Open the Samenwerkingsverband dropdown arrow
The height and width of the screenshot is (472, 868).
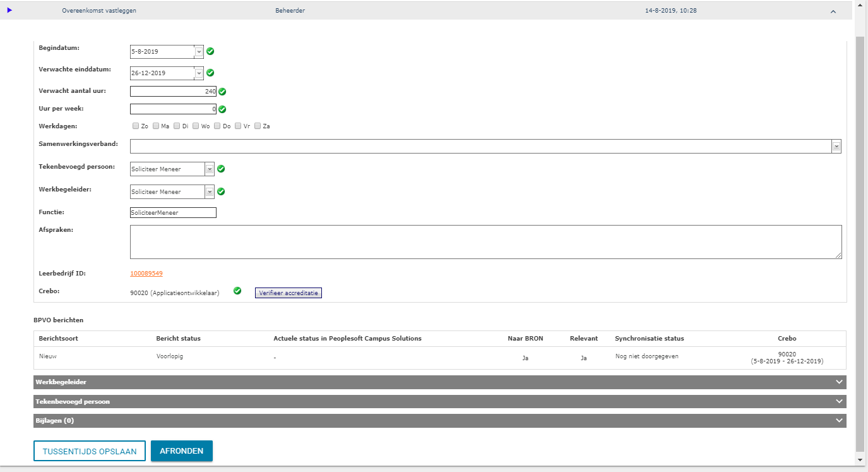(x=836, y=146)
